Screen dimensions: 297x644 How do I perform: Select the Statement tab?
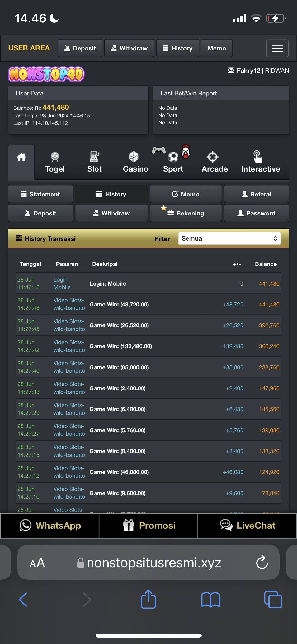pos(40,194)
